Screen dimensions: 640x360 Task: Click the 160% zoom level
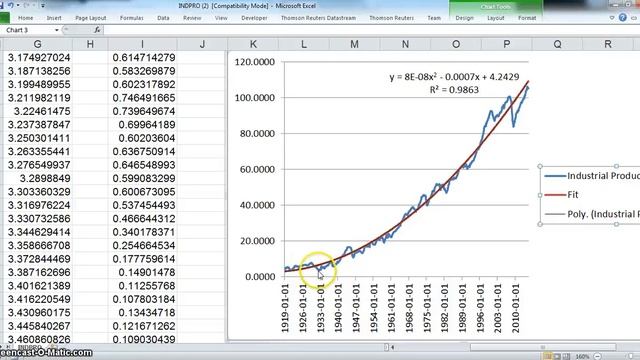[x=582, y=356]
